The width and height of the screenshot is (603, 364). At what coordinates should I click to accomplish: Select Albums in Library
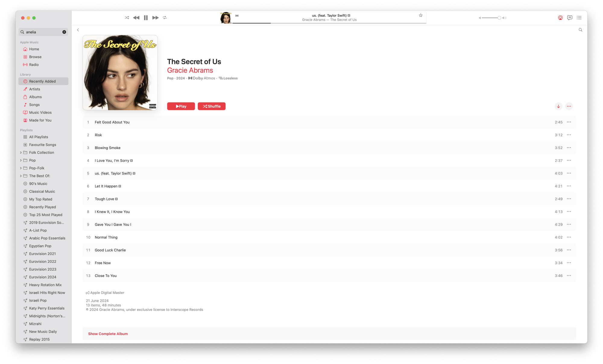tap(43, 97)
